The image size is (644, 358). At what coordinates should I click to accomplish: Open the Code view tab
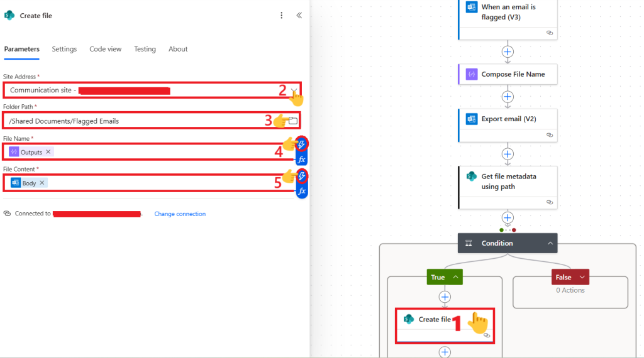[x=105, y=49]
